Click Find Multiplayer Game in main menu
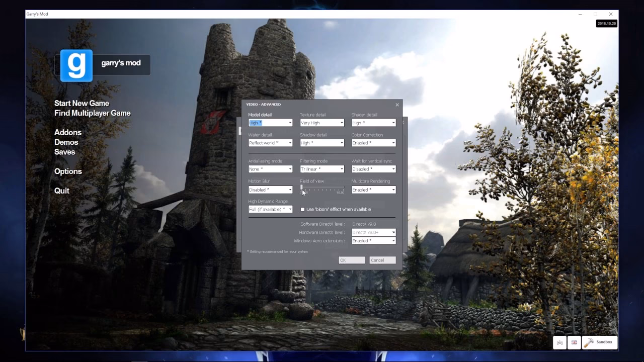 [x=93, y=113]
